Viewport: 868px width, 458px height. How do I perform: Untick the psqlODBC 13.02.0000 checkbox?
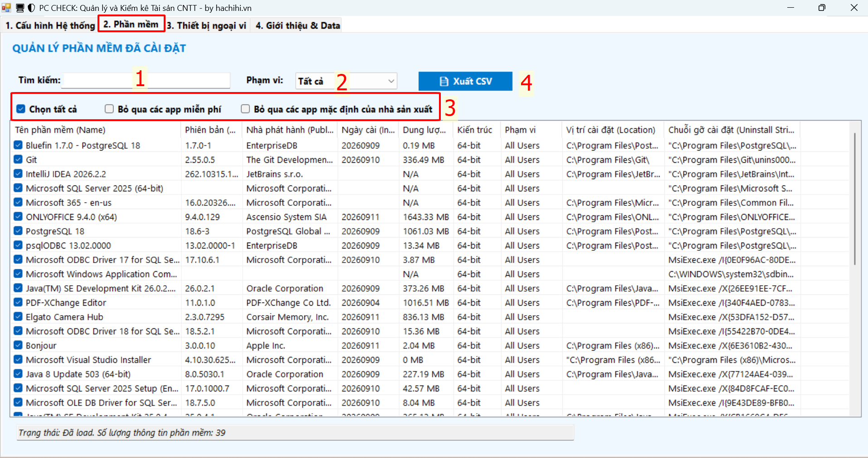18,245
